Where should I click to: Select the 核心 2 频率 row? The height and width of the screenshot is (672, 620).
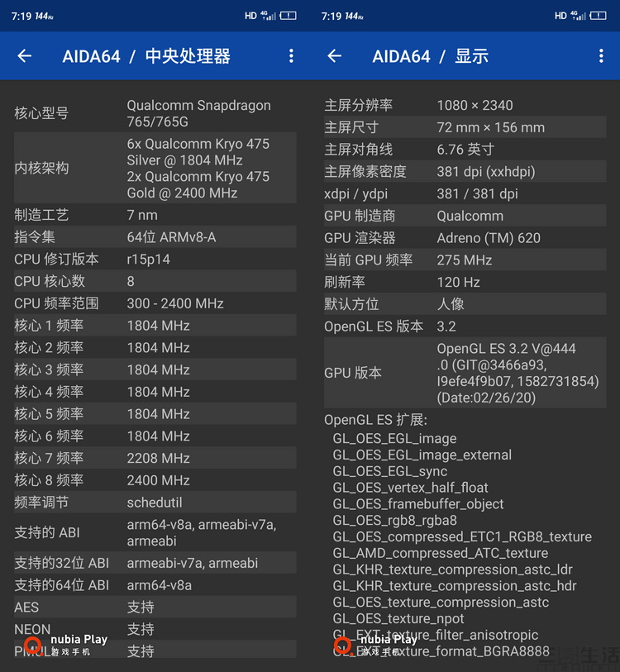(x=155, y=347)
